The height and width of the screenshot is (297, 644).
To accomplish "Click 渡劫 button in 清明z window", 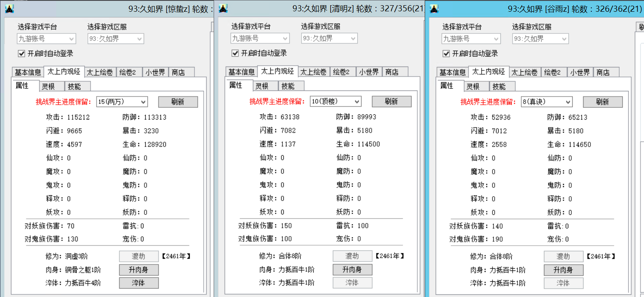I will [x=352, y=256].
